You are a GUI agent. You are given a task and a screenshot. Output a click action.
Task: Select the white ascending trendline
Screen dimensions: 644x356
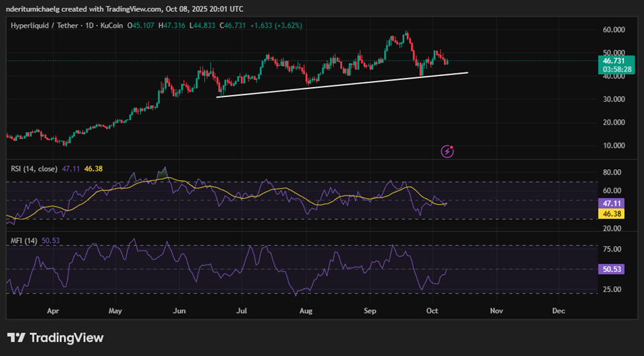click(343, 85)
